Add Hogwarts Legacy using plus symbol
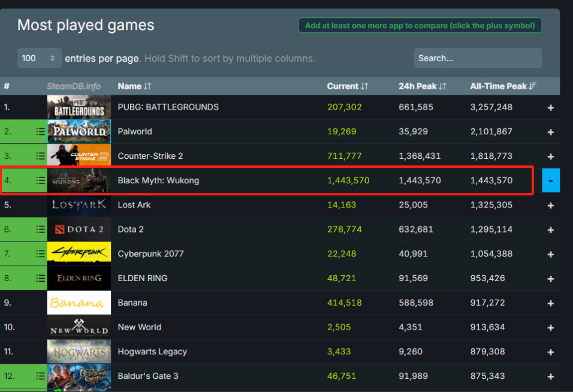The height and width of the screenshot is (392, 573). coord(550,352)
